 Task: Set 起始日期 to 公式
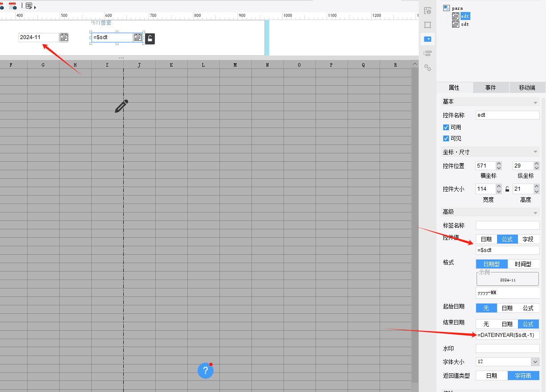coord(528,308)
